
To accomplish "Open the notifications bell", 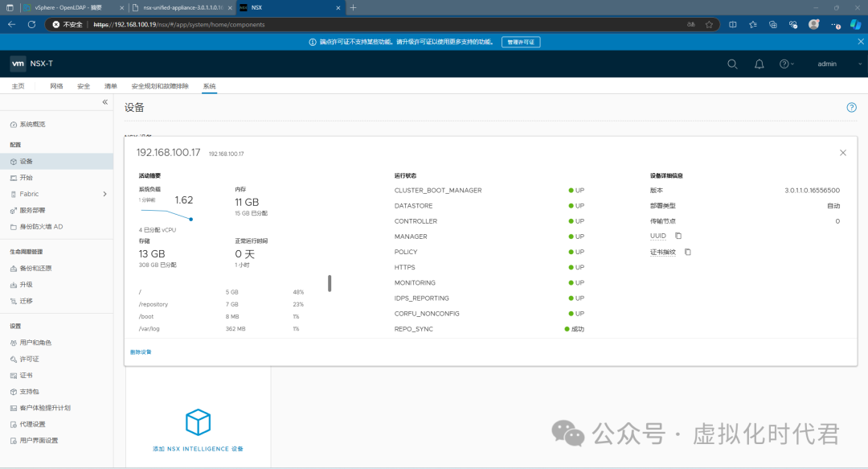I will (x=759, y=64).
